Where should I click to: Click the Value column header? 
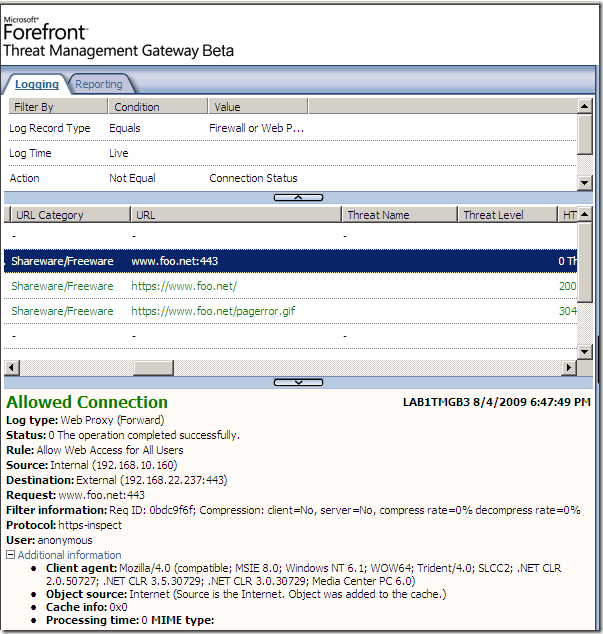tap(258, 107)
